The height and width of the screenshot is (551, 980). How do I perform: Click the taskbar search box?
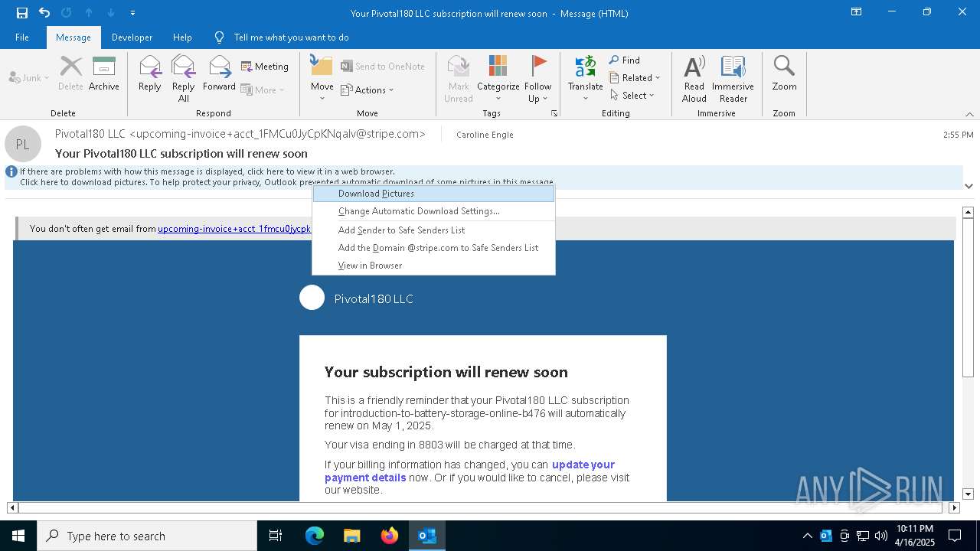pos(147,536)
